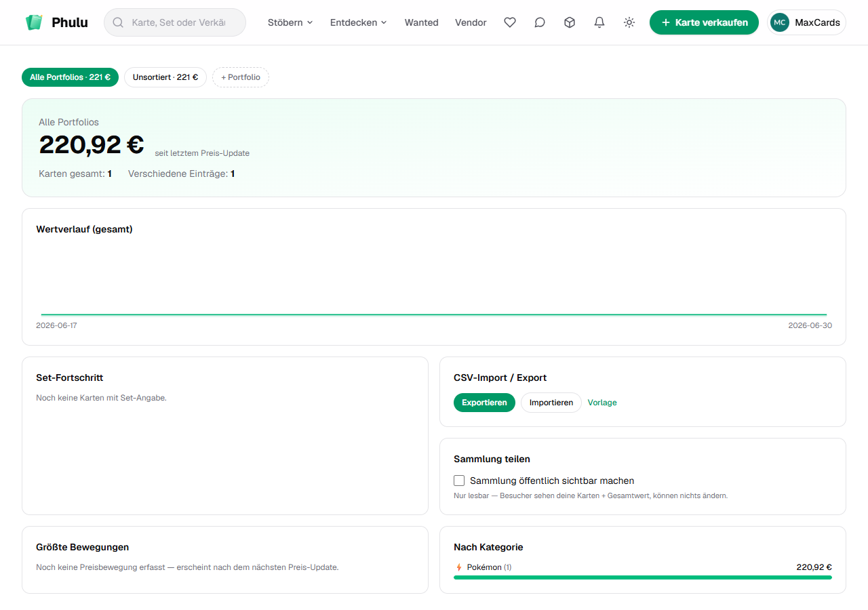Screen dimensions: 868x610
Task: Enable Sammlung öffentlich sichtbar machen checkbox
Action: point(459,481)
